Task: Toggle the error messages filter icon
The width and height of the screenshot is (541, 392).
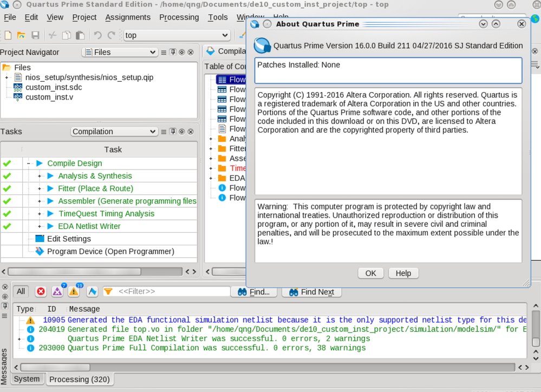Action: click(x=41, y=292)
